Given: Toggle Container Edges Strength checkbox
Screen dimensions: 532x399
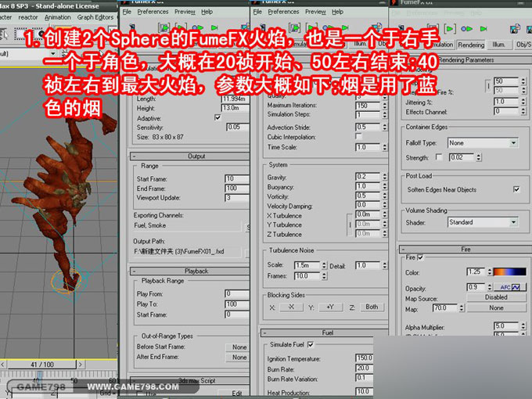Looking at the screenshot, I should coord(439,157).
